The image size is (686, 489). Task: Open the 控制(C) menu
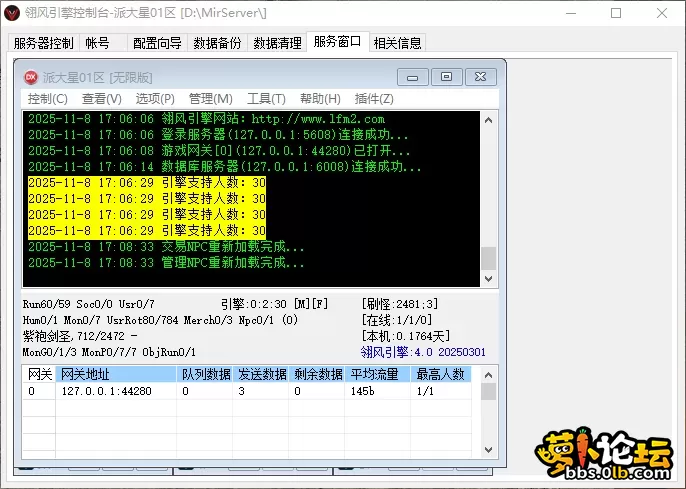[x=48, y=99]
